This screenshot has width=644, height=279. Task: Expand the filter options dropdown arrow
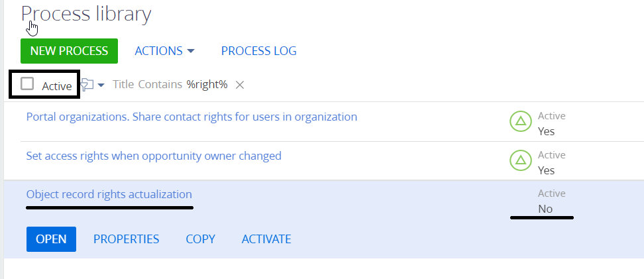(x=101, y=85)
